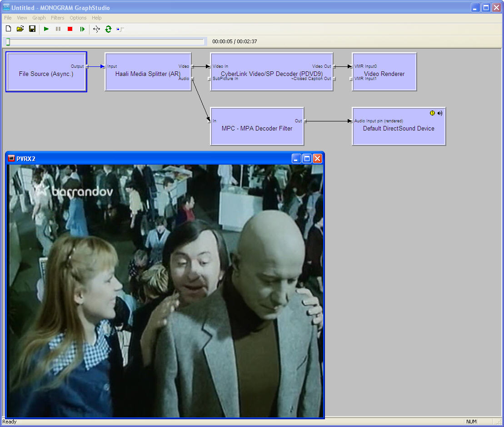Image resolution: width=504 pixels, height=427 pixels.
Task: Start playback with the green Play icon
Action: pyautogui.click(x=46, y=29)
